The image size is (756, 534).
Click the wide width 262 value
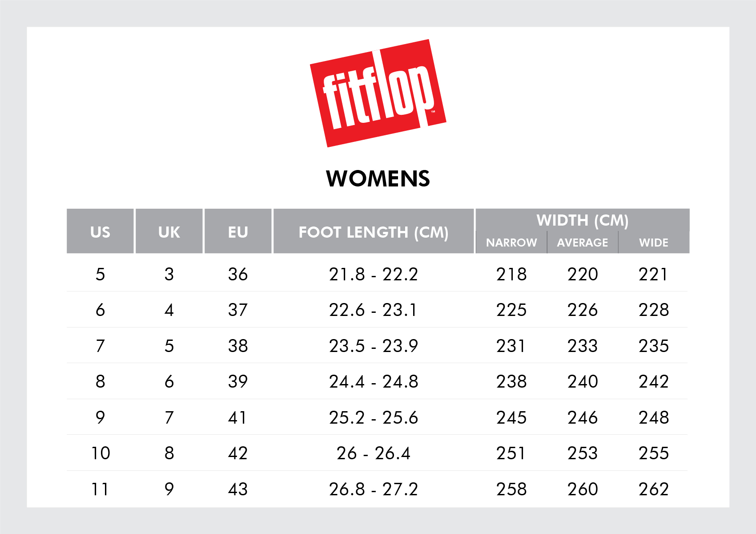pos(654,489)
